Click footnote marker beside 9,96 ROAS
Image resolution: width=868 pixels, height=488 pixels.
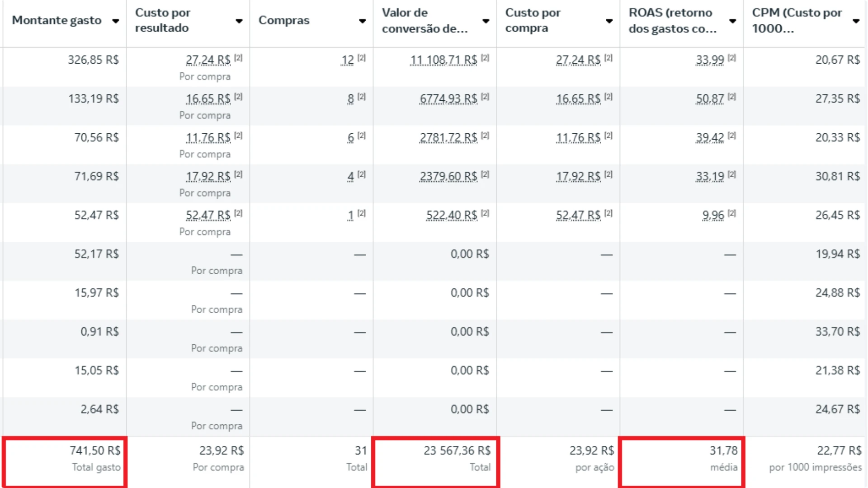tap(732, 213)
